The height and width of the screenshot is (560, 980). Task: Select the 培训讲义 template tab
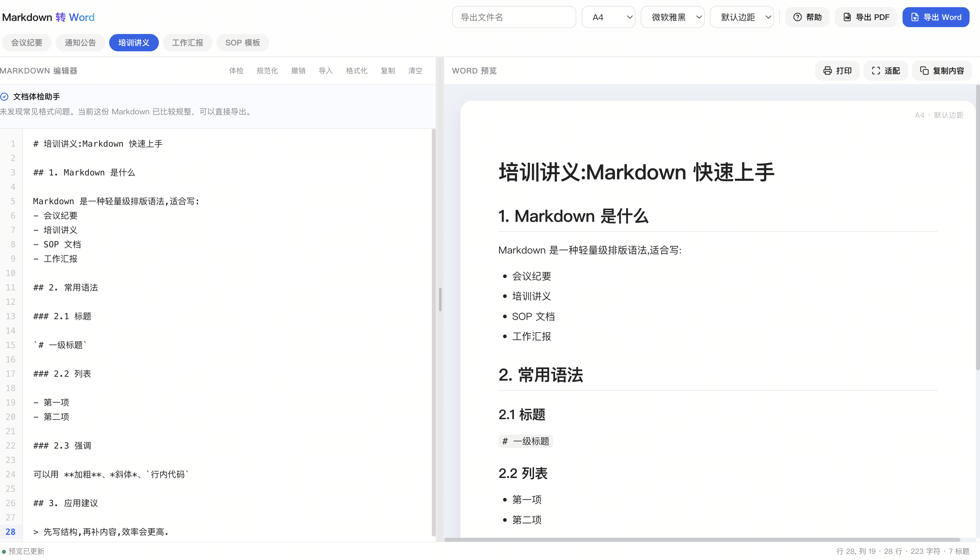133,43
